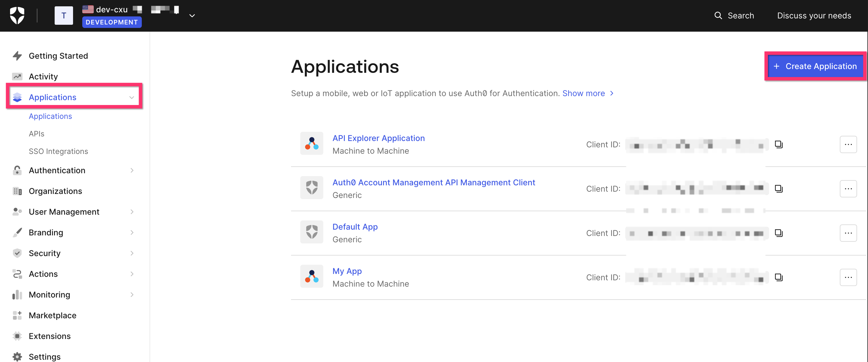This screenshot has height=362, width=868.
Task: Open the SSO Integrations sub-item
Action: pos(58,151)
